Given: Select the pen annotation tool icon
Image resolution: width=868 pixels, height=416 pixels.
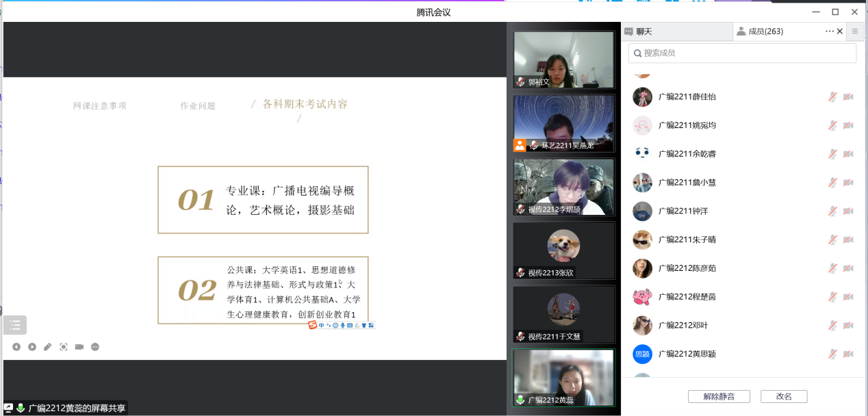Looking at the screenshot, I should coord(48,347).
